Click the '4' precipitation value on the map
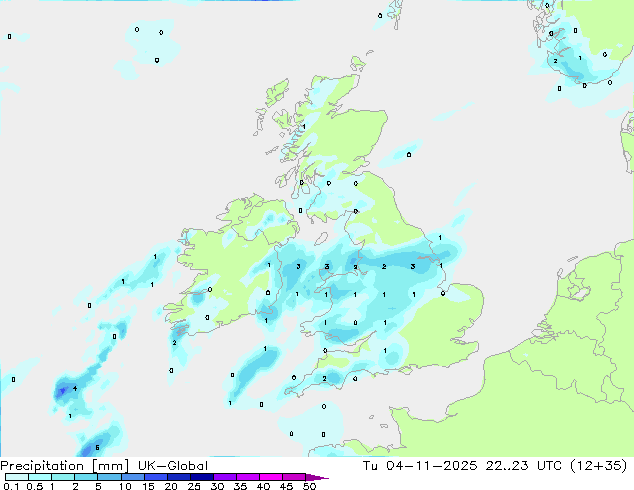The image size is (634, 490). pos(75,389)
